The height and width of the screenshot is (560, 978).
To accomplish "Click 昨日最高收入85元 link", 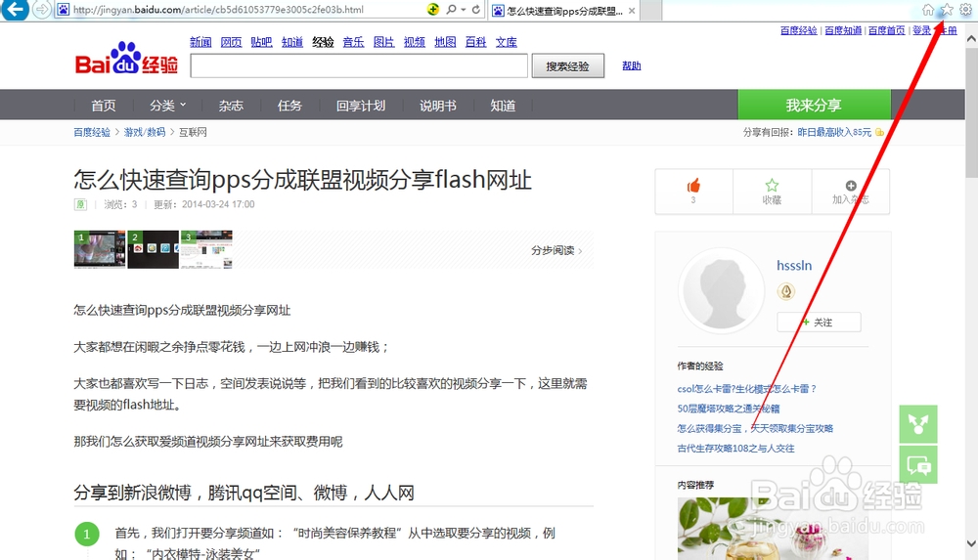I will 834,132.
